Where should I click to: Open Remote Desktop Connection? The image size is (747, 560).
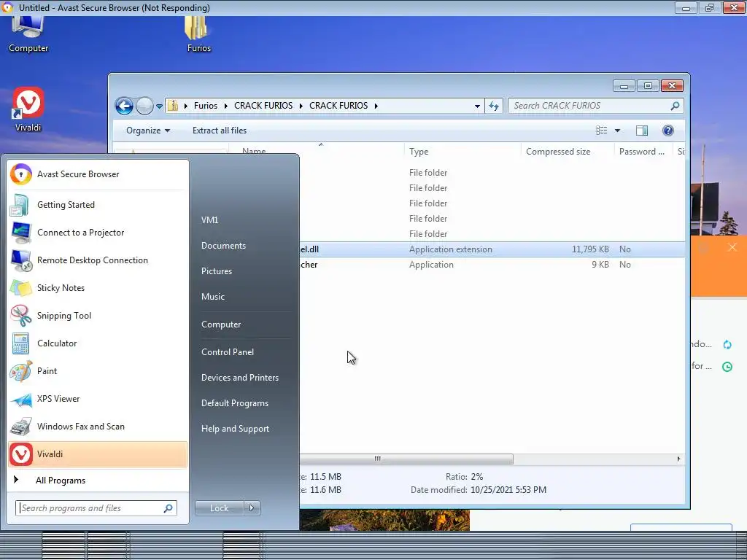[x=98, y=260]
